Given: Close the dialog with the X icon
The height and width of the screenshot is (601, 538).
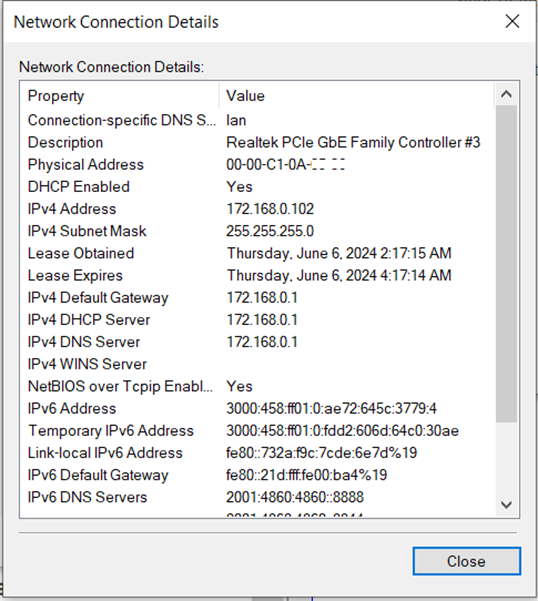Looking at the screenshot, I should (x=512, y=21).
